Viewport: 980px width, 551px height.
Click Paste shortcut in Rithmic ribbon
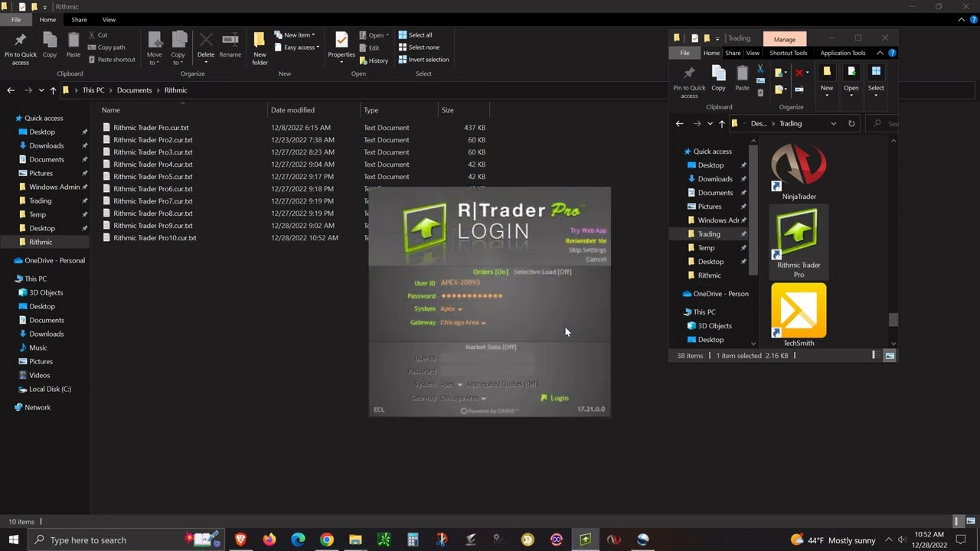point(110,60)
